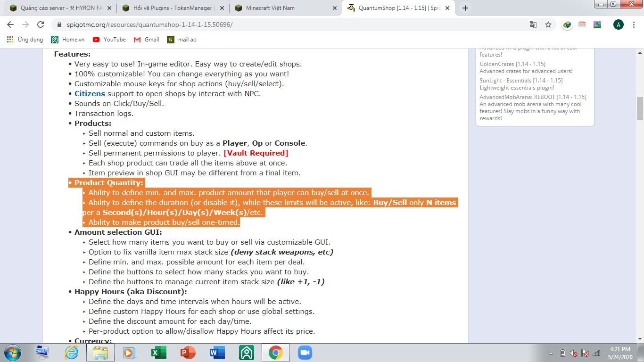Open Windows Explorer from the taskbar

(x=100, y=352)
